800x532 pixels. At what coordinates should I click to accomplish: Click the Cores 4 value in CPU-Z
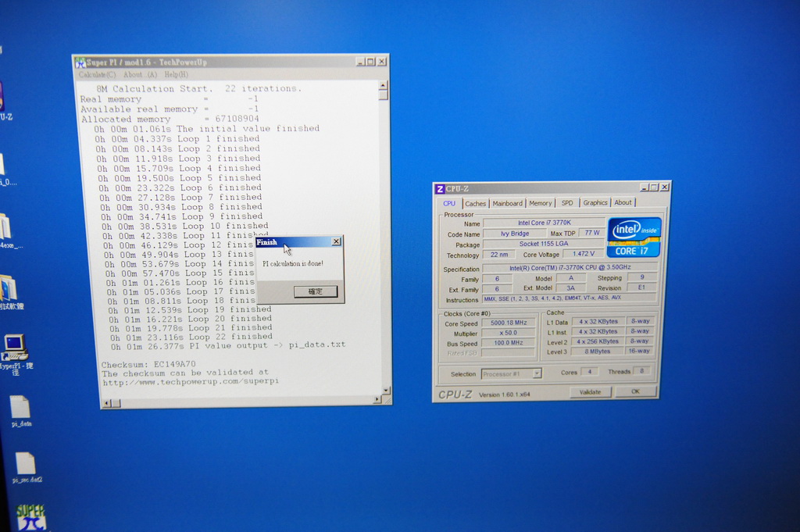coord(589,371)
